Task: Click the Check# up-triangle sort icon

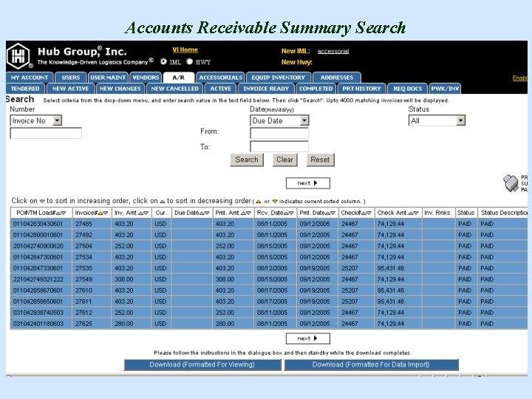Action: tap(363, 213)
